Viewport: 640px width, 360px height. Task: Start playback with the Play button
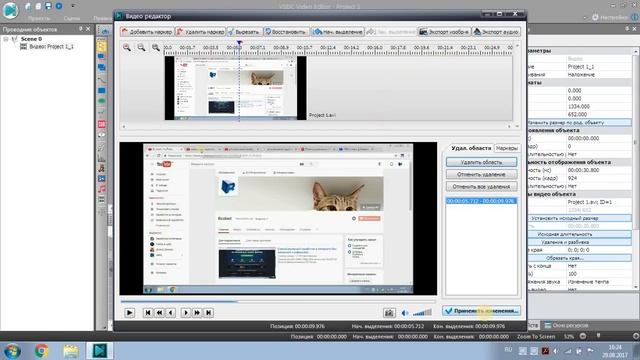click(129, 313)
